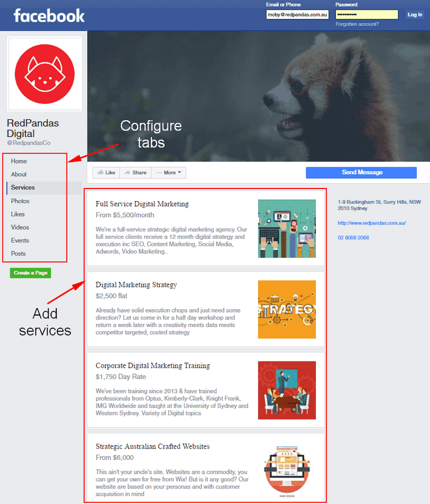Open Corporate Digital Marketing Training service title

pos(153,366)
